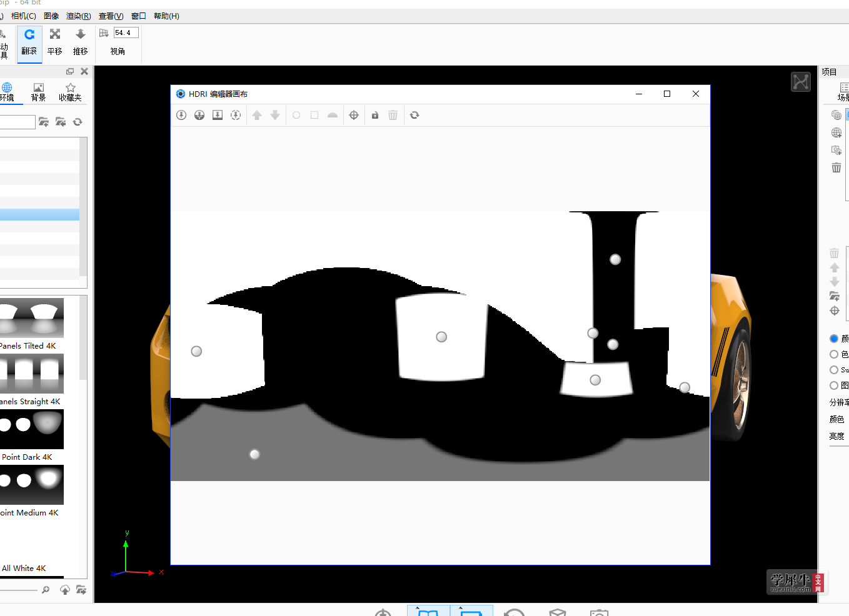Move pin up with the up arrow icon
The image size is (849, 616).
click(x=257, y=115)
